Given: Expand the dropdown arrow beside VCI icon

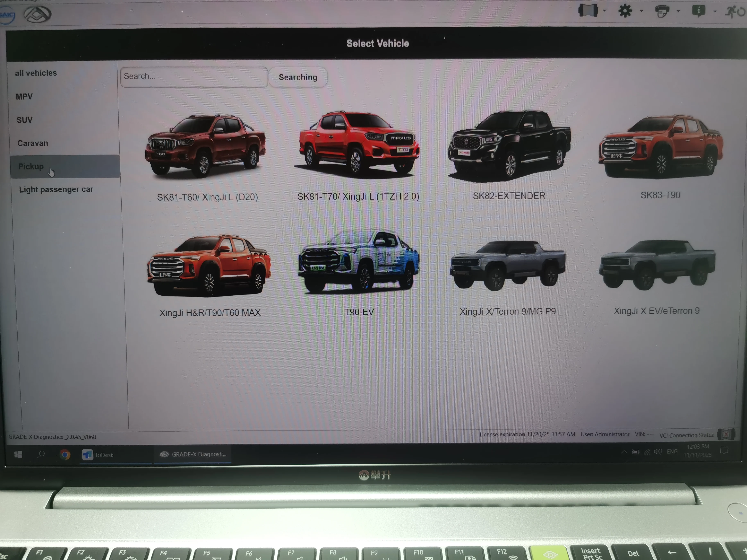Looking at the screenshot, I should point(604,10).
